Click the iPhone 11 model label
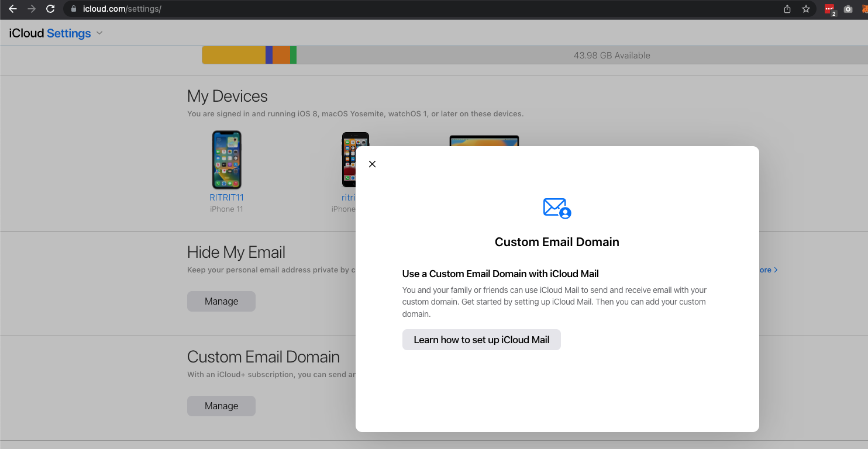Image resolution: width=868 pixels, height=449 pixels. click(226, 209)
